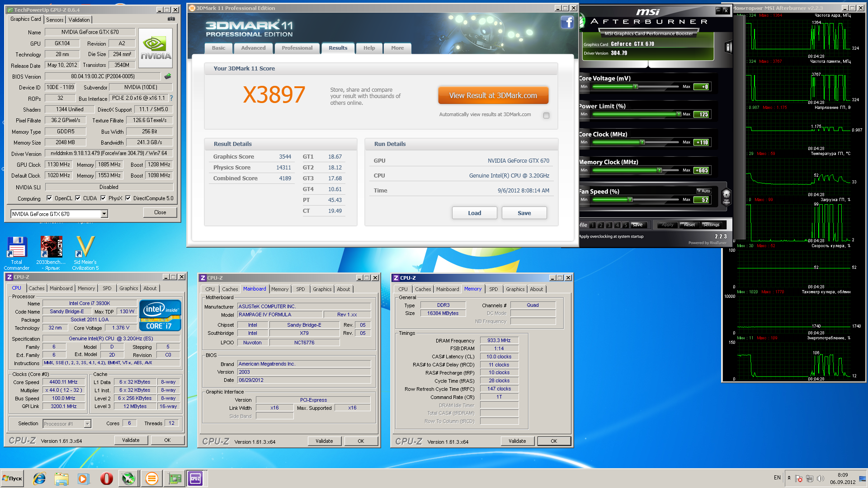Switch to 3DMark orange taskbar button

coord(151,478)
